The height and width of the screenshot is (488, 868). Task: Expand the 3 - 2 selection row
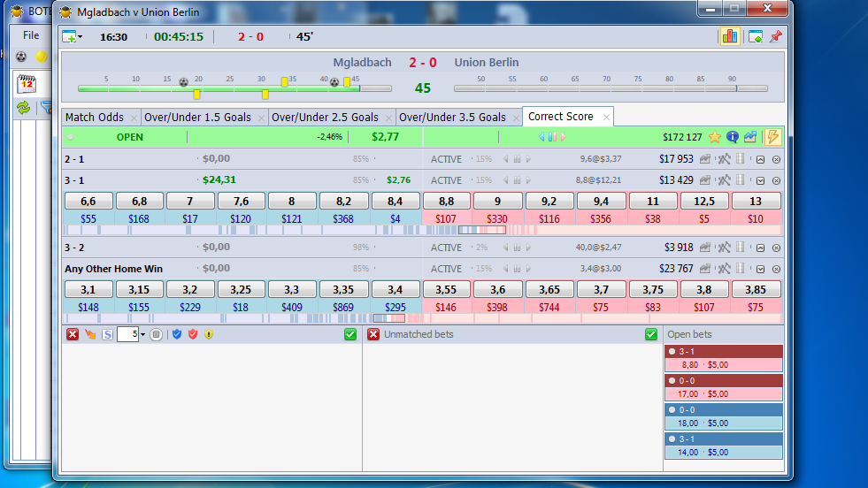[x=761, y=248]
